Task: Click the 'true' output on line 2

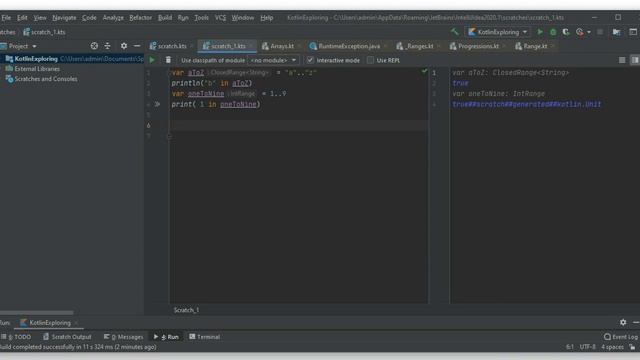Action: coord(460,83)
